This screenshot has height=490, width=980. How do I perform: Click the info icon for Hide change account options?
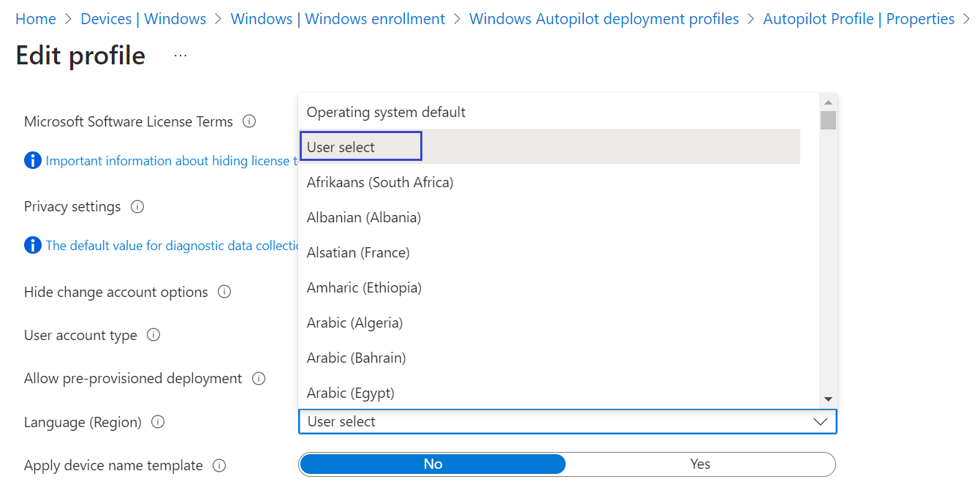224,292
